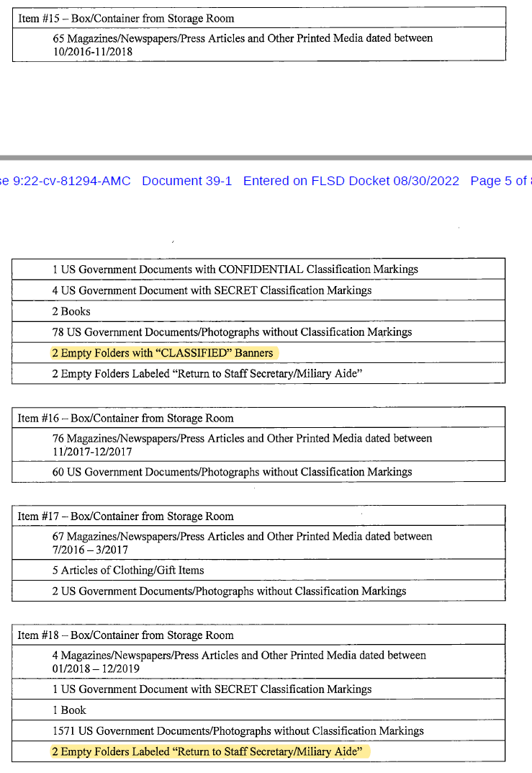Viewport: 532px width, 773px height.
Task: Click the 'Item #15 – Box/Container from Storage Room' header
Action: pyautogui.click(x=259, y=18)
